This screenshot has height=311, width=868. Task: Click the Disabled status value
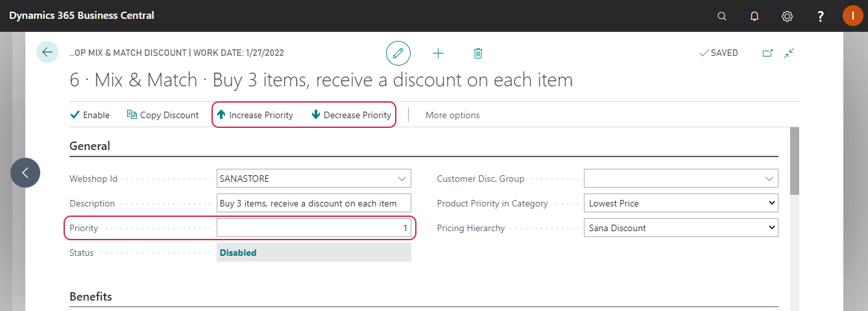(x=238, y=253)
